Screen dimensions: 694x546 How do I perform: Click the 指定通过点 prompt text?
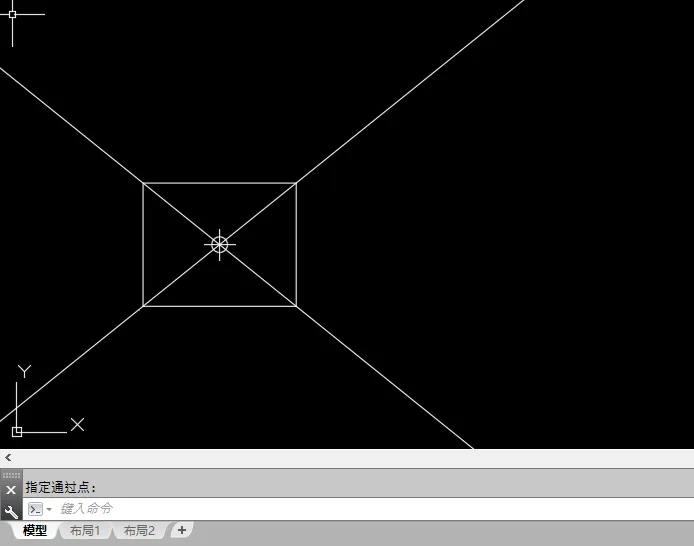click(61, 488)
